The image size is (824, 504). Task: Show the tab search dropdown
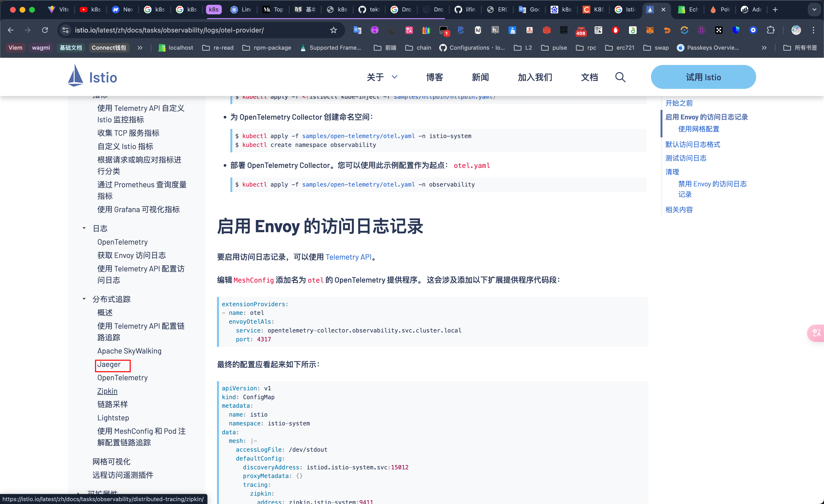click(814, 9)
